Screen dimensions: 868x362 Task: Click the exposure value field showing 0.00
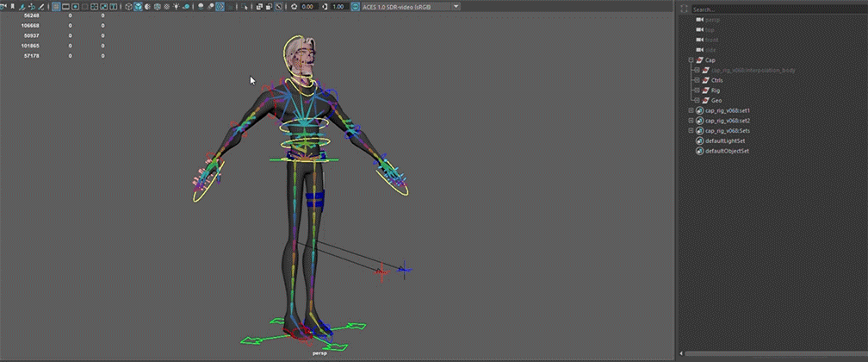(x=307, y=6)
